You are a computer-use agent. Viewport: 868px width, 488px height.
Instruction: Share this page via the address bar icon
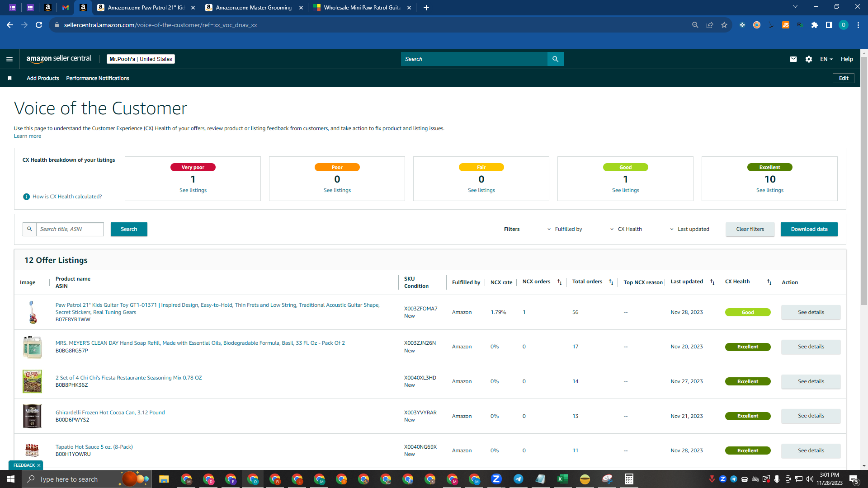coord(710,25)
